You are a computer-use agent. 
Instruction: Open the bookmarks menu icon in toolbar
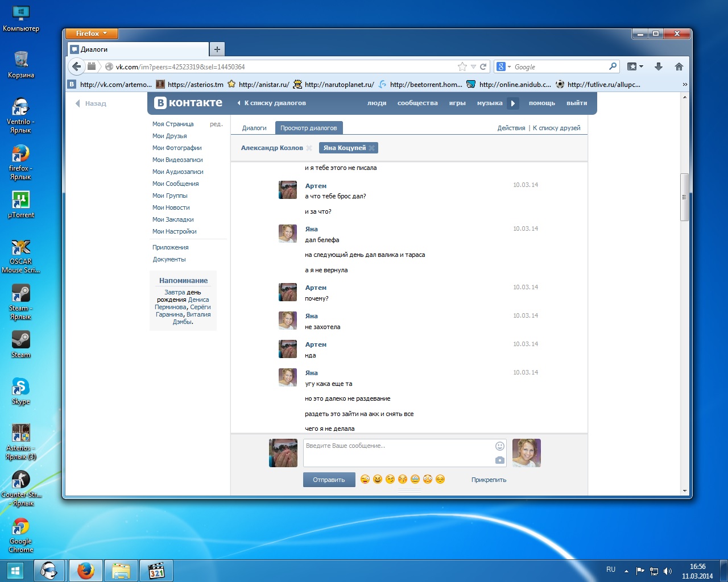(635, 66)
